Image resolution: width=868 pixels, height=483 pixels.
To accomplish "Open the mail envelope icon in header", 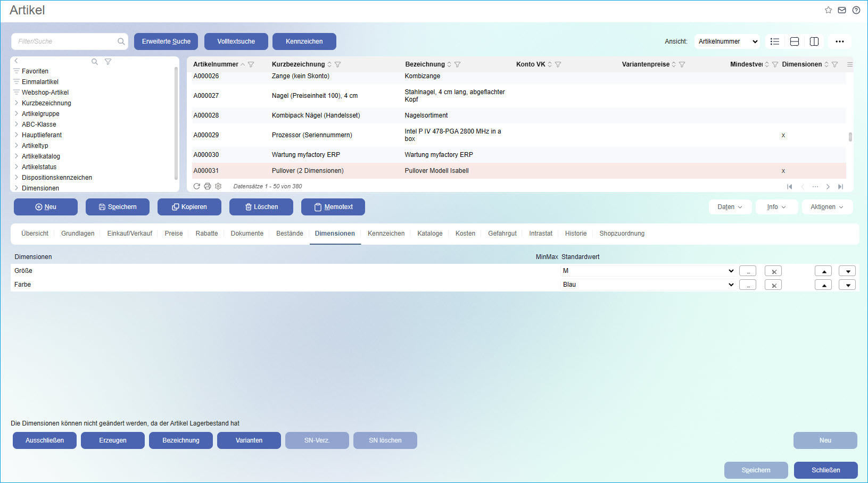I will click(x=842, y=10).
